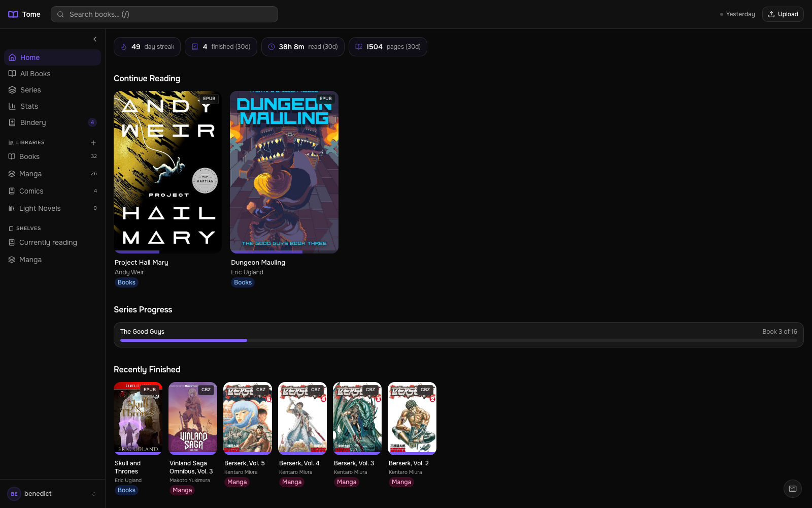Focus the Search books input field
The image size is (812, 508).
(164, 14)
